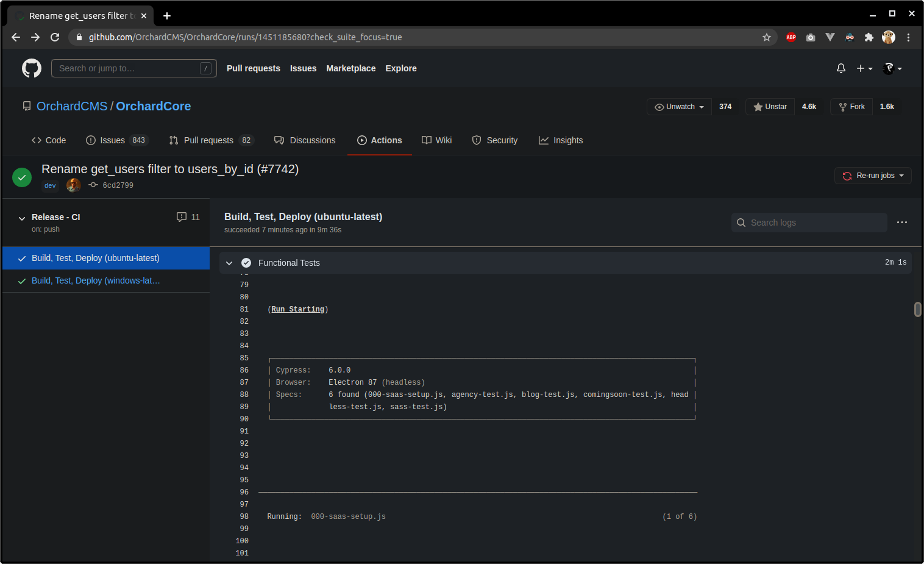Open the notifications bell
The width and height of the screenshot is (924, 564).
pos(841,68)
